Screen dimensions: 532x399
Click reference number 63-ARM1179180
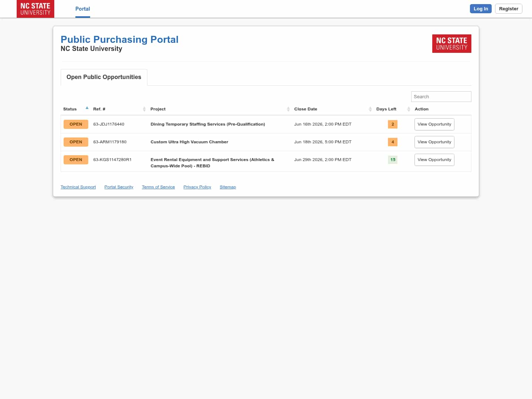(110, 142)
